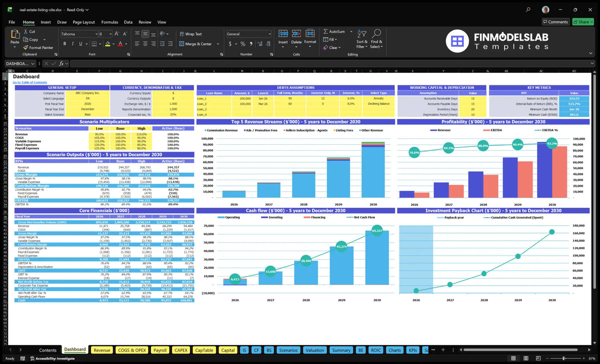Viewport: 600px width, 364px height.
Task: Follow the Go to Table of Contents link
Action: [x=30, y=82]
